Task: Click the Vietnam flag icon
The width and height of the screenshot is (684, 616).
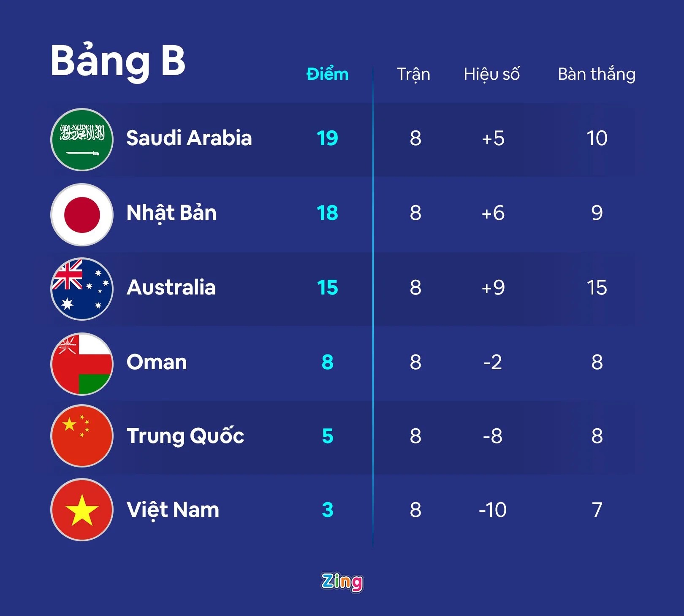Action: pos(82,510)
